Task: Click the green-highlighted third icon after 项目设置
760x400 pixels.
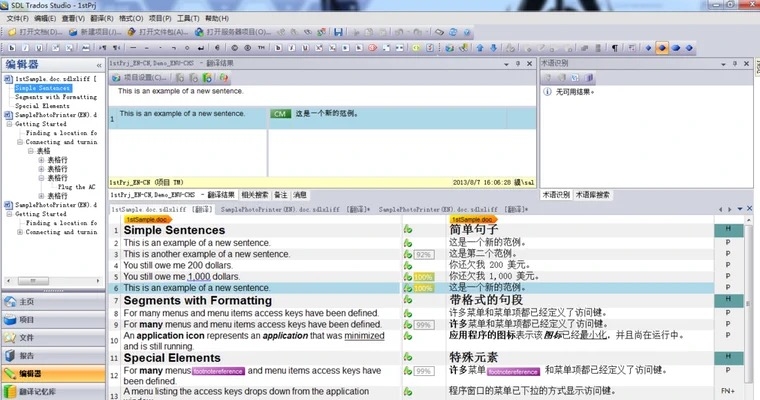Action: (207, 78)
